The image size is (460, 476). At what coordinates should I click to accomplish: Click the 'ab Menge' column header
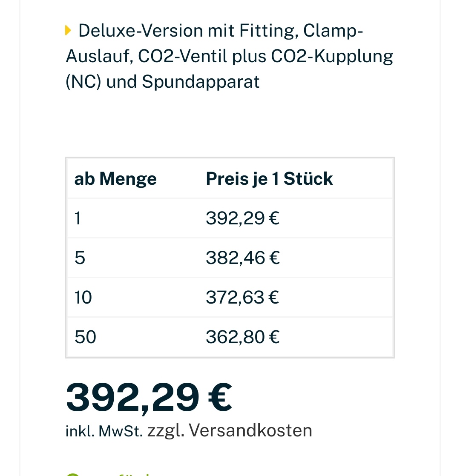(115, 179)
